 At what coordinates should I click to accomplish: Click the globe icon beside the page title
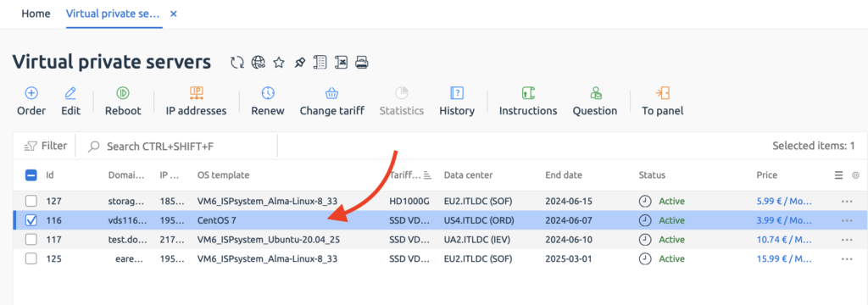tap(258, 63)
